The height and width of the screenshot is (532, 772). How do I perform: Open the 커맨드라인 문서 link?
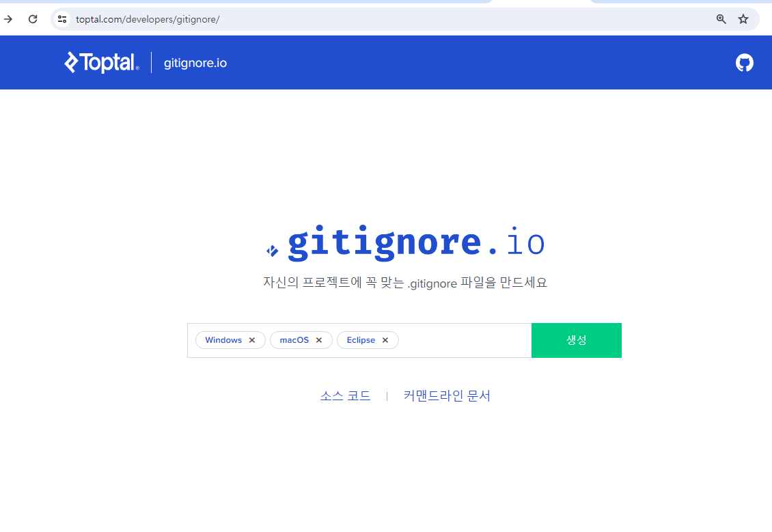point(447,395)
